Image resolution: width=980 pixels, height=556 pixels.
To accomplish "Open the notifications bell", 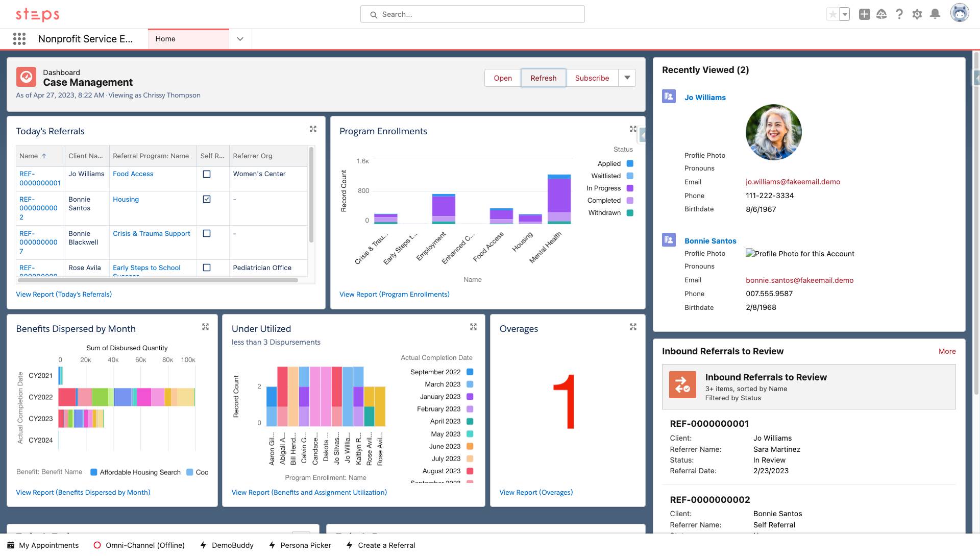I will tap(935, 14).
